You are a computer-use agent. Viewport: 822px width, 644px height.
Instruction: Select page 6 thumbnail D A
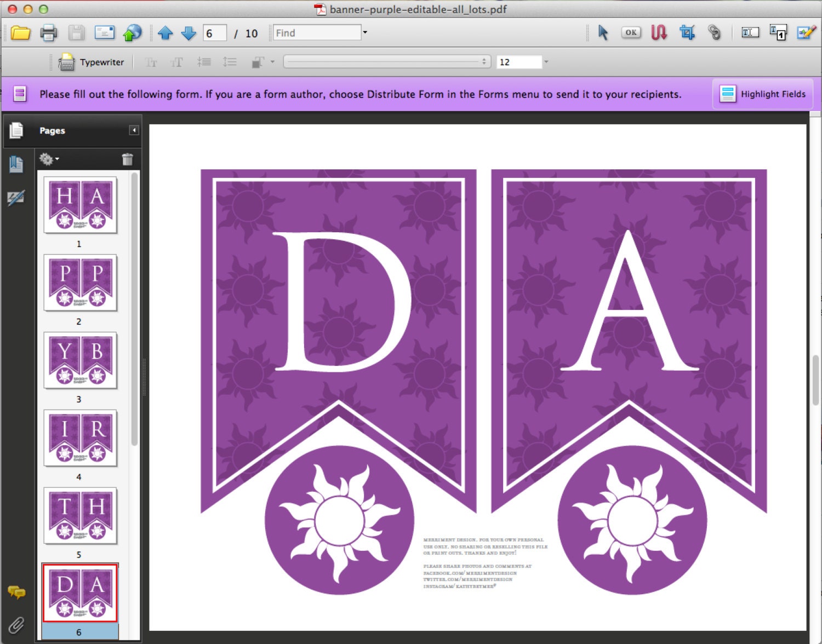(x=81, y=593)
